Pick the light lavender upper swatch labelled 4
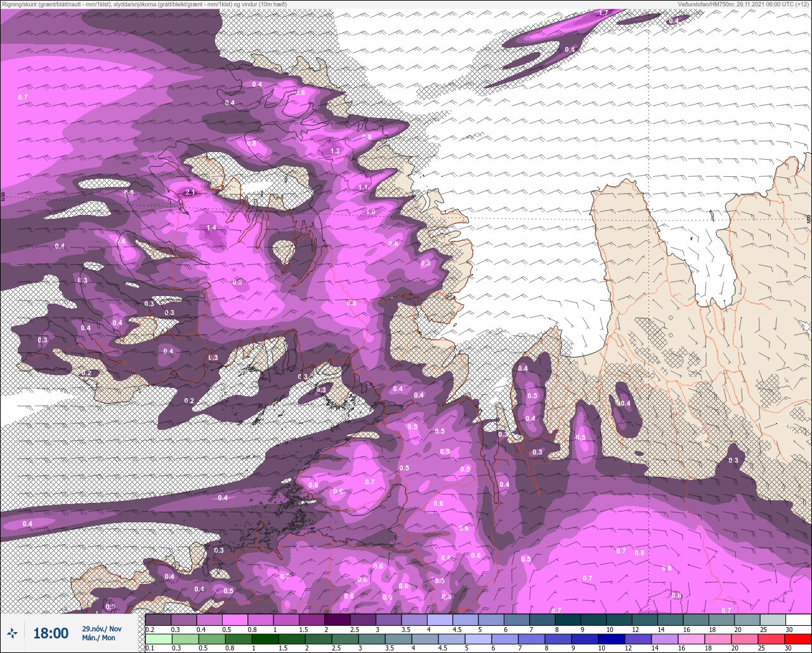Screen dimensions: 812x653 (x=440, y=619)
